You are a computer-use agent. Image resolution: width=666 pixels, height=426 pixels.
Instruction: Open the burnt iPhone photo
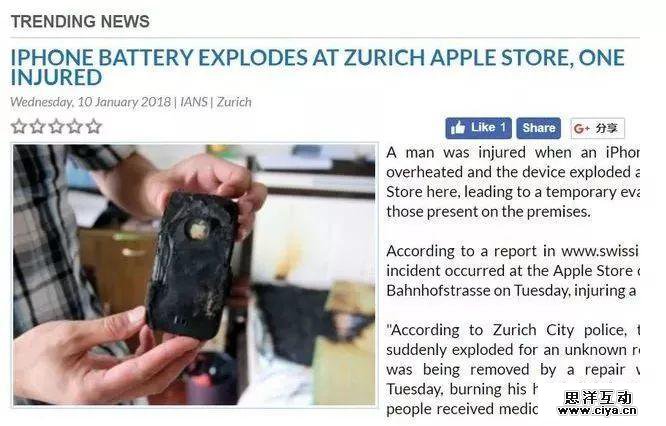coord(195,275)
